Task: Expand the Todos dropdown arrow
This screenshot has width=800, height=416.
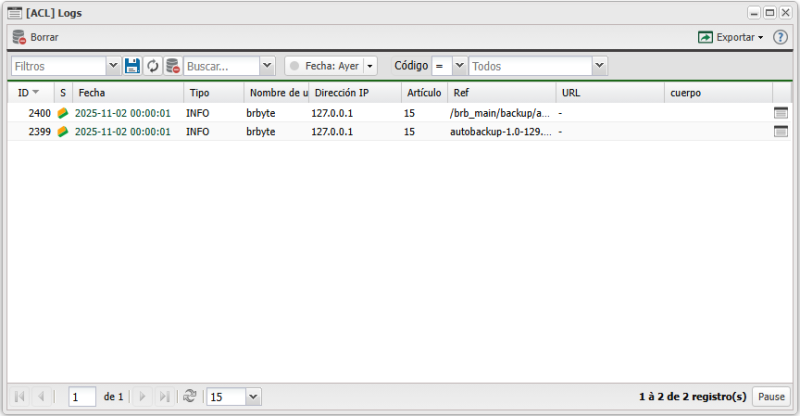Action: click(x=599, y=66)
